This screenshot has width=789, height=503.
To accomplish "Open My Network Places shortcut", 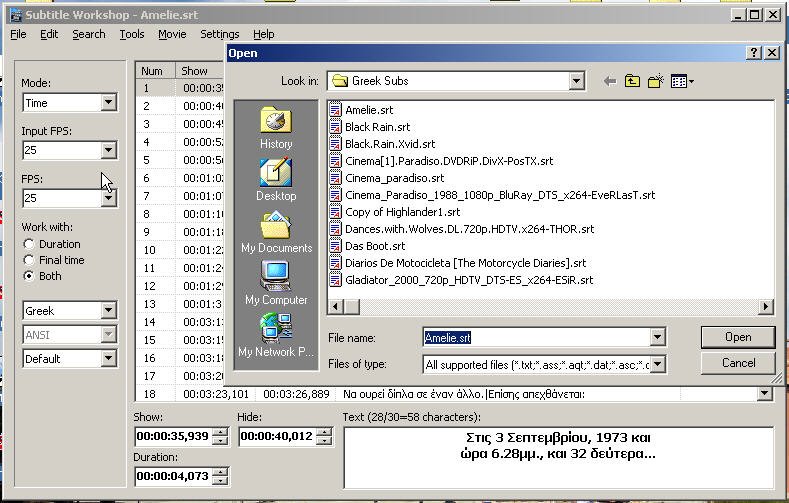I will tap(276, 335).
